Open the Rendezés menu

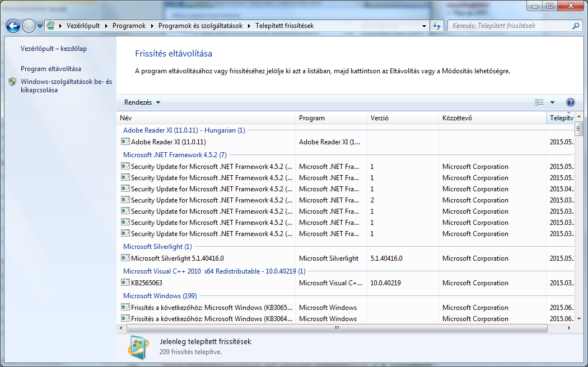tap(142, 102)
